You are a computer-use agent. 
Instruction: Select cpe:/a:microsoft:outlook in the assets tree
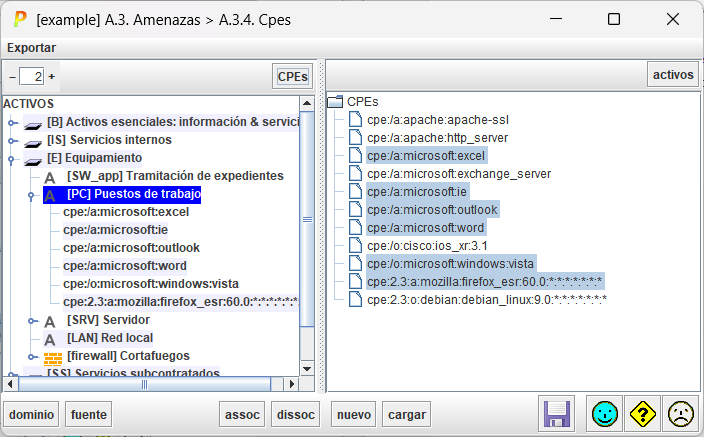tap(131, 248)
